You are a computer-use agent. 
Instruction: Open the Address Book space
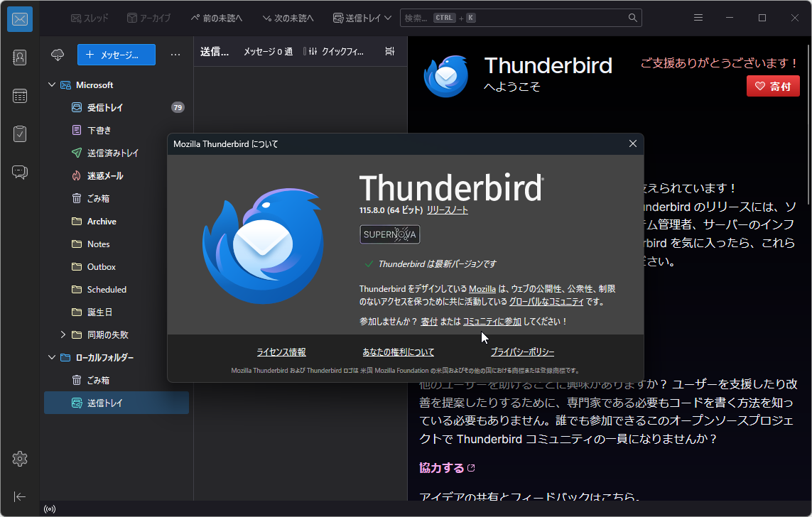coord(19,58)
